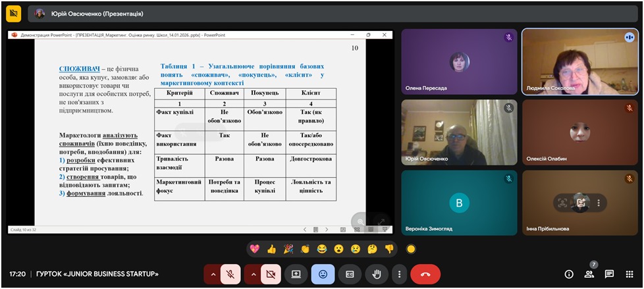Send the heart reaction
This screenshot has width=644, height=289.
point(255,249)
